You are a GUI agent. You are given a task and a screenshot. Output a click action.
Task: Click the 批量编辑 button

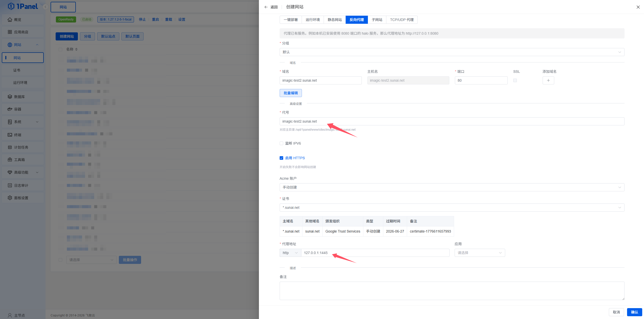tap(291, 93)
